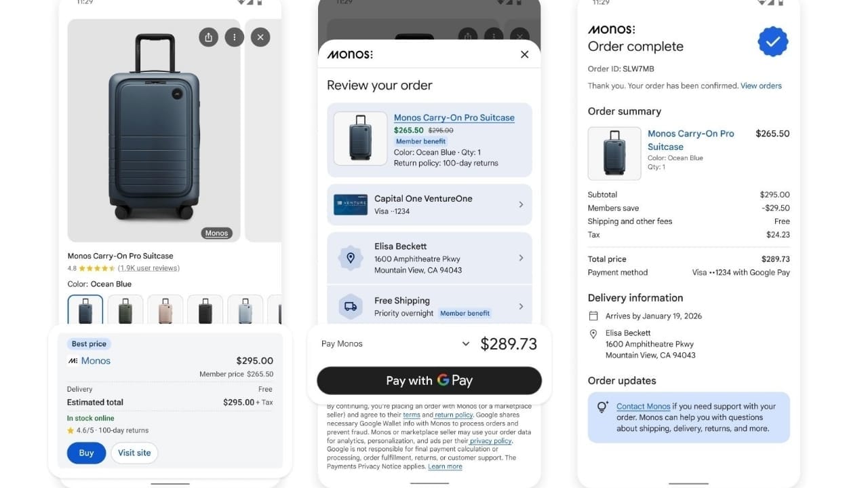Pick the pink suitcase color option

165,311
